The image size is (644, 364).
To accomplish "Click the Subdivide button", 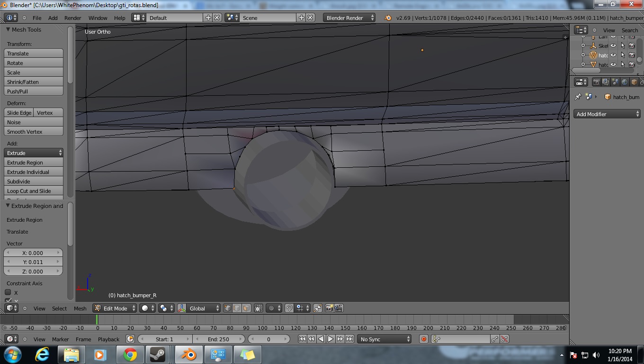I will [x=34, y=182].
